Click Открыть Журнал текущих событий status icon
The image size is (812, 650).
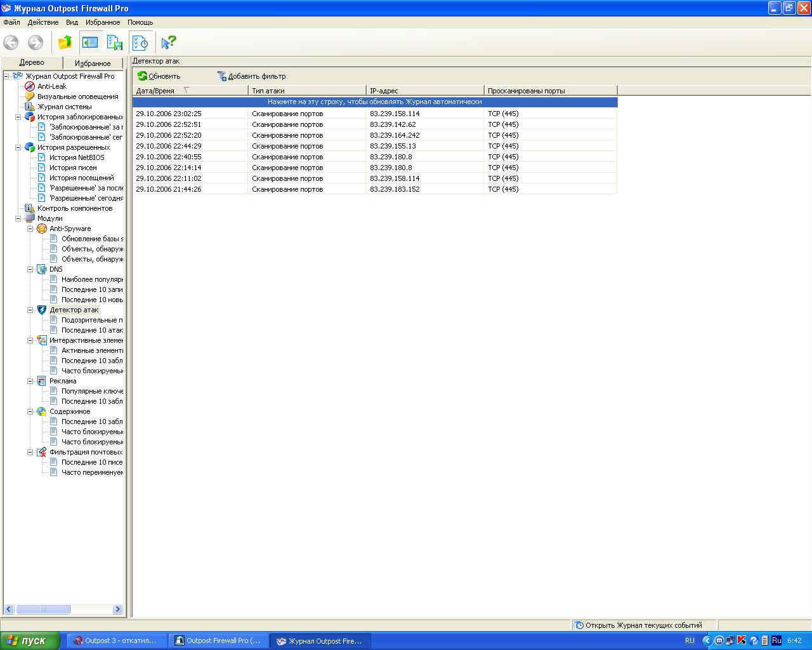pyautogui.click(x=579, y=625)
